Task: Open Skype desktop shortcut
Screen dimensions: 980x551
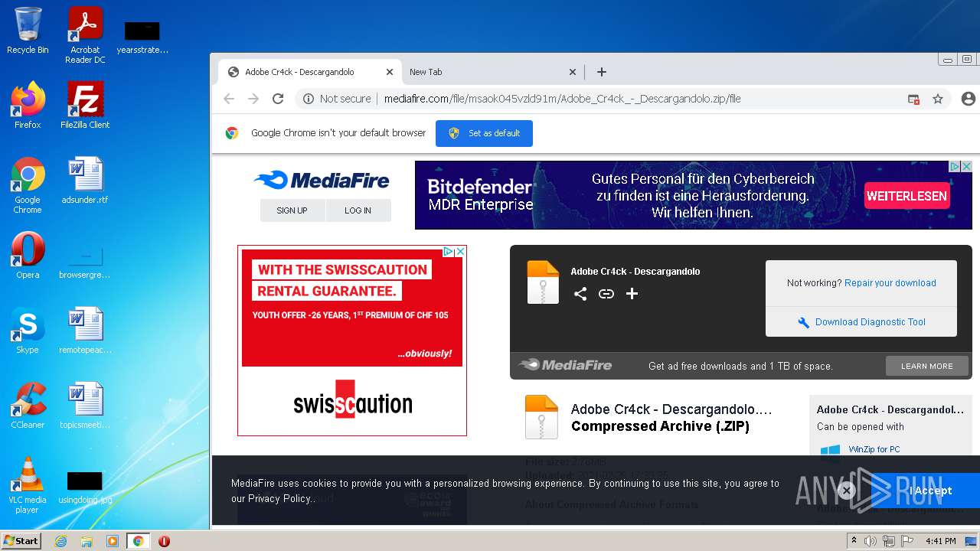Action: click(28, 331)
